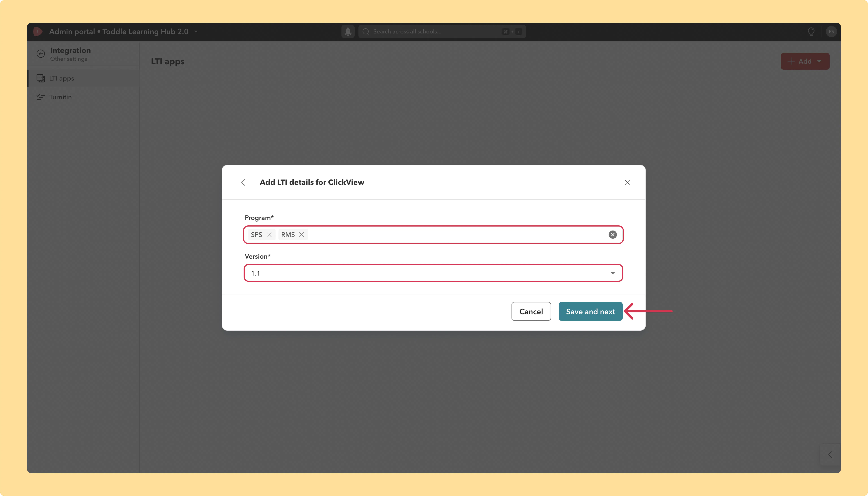Click the rocket icon near search
868x496 pixels.
click(348, 32)
